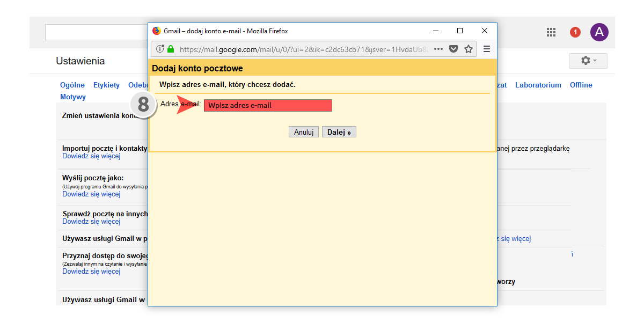Viewport: 644px width, 322px height.
Task: Click the Dalej » button
Action: (339, 132)
